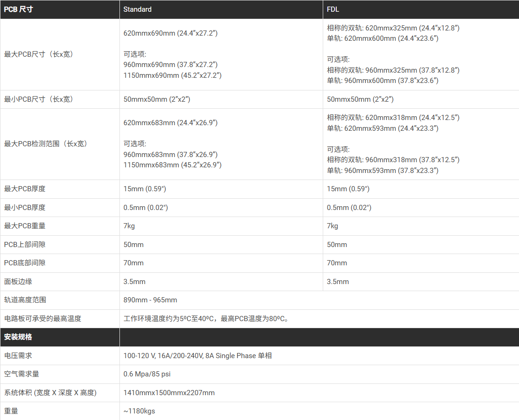
Task: Click the ~1180kgs weight value
Action: click(139, 411)
